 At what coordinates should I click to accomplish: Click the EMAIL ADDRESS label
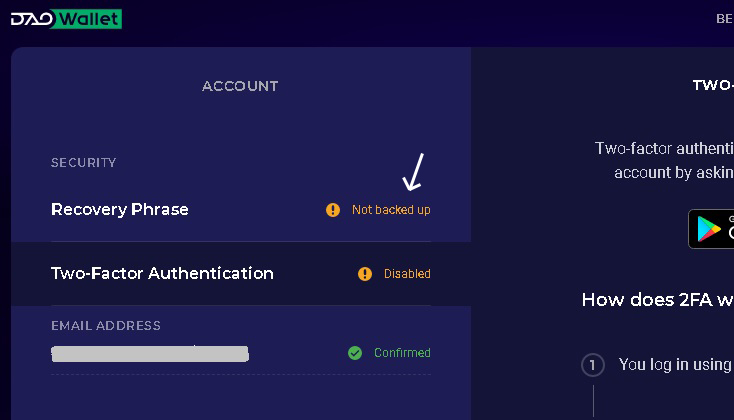pos(106,325)
